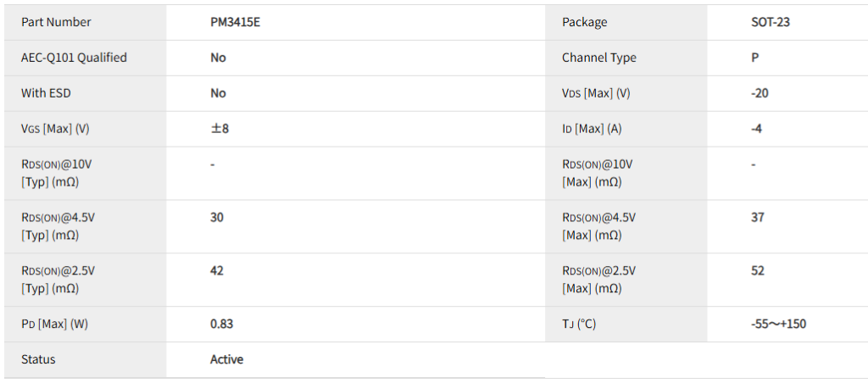Screen dimensions: 868x383
Task: Click the P channel type value
Action: (754, 58)
